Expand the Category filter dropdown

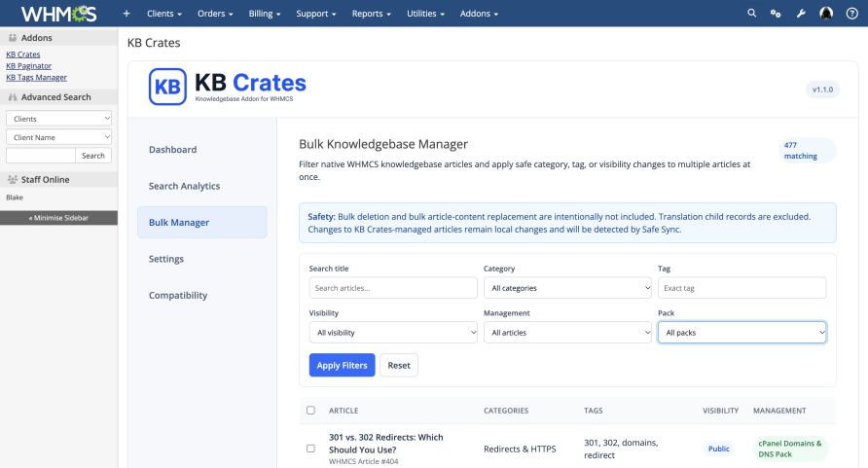pyautogui.click(x=567, y=288)
